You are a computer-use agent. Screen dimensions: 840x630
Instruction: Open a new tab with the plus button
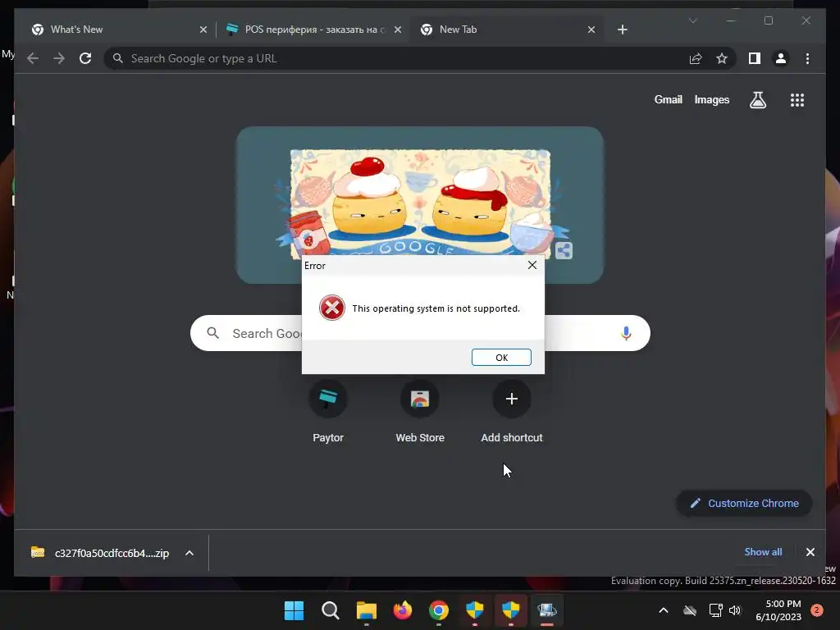(622, 30)
